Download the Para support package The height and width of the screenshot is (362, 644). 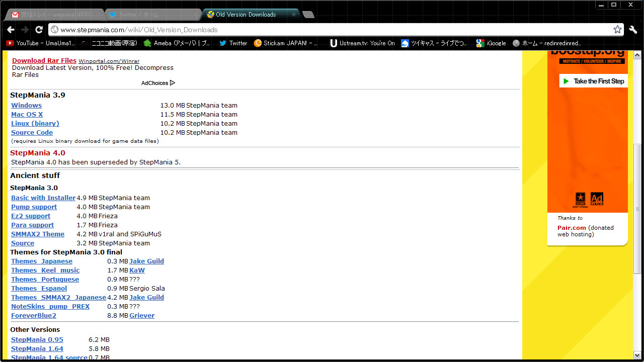pos(33,225)
